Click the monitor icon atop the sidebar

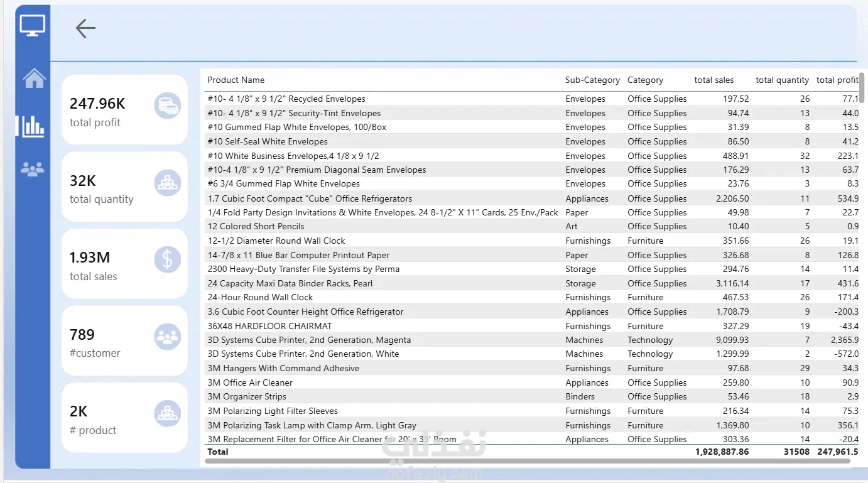tap(33, 26)
